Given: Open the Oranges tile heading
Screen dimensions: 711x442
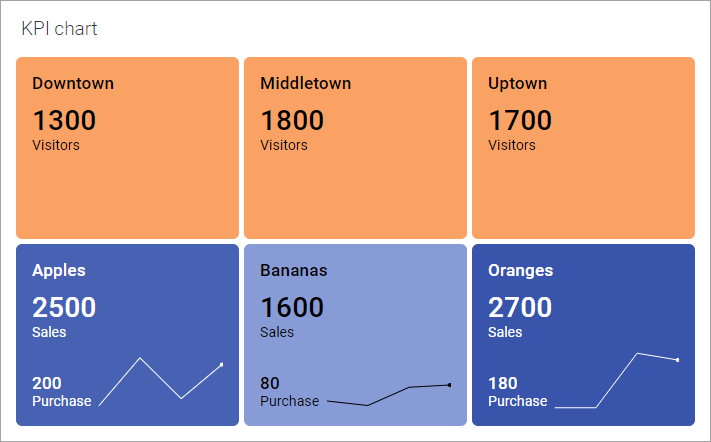Looking at the screenshot, I should click(520, 271).
